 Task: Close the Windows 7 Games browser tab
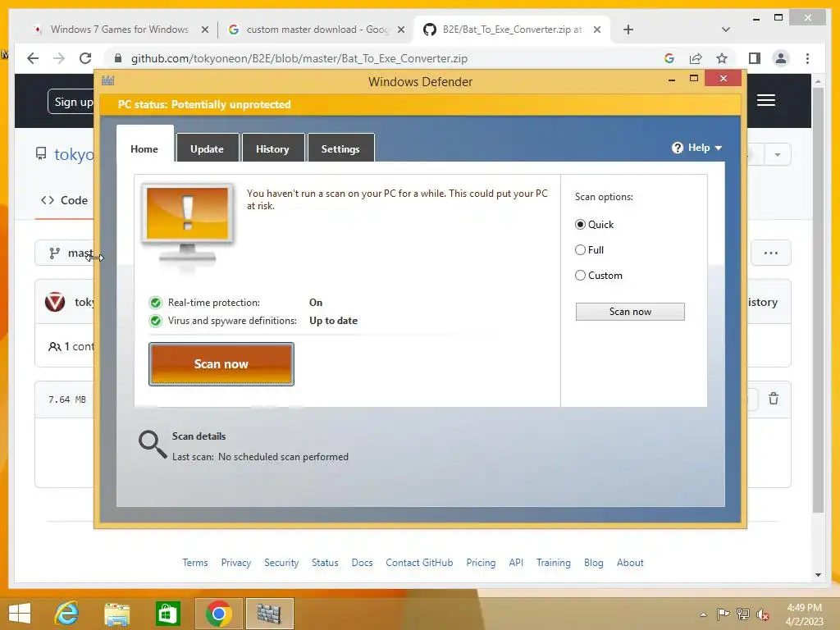point(204,30)
